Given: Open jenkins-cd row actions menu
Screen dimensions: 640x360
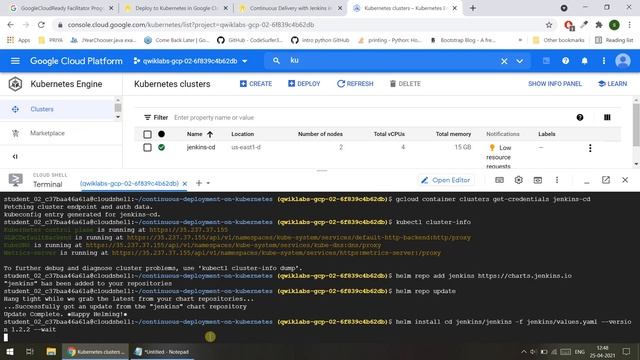Looking at the screenshot, I should tap(590, 148).
